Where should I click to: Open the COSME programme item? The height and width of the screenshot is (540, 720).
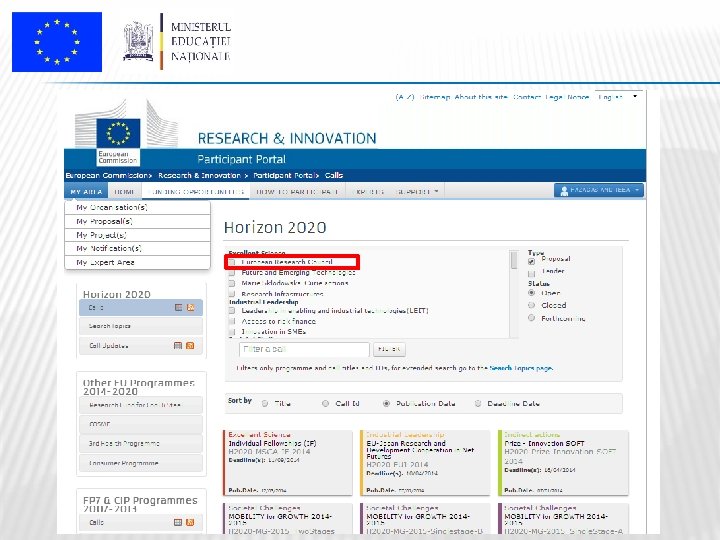(x=141, y=424)
